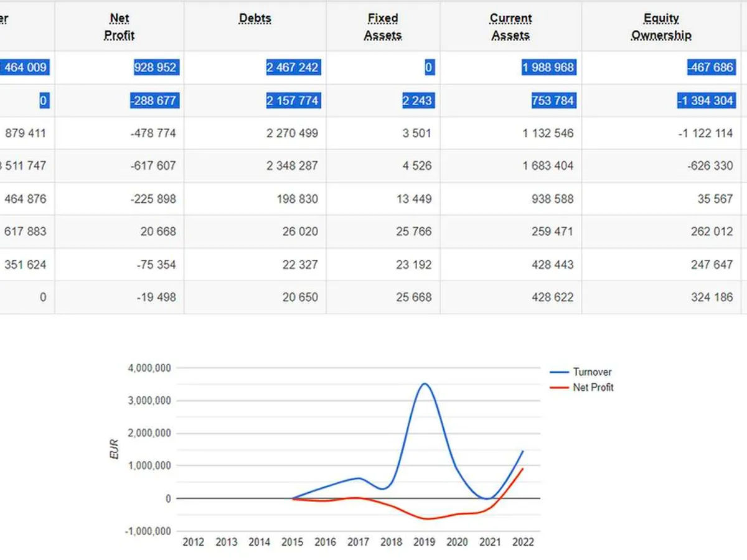
Task: Click the Turnover legend blue line
Action: [560, 372]
